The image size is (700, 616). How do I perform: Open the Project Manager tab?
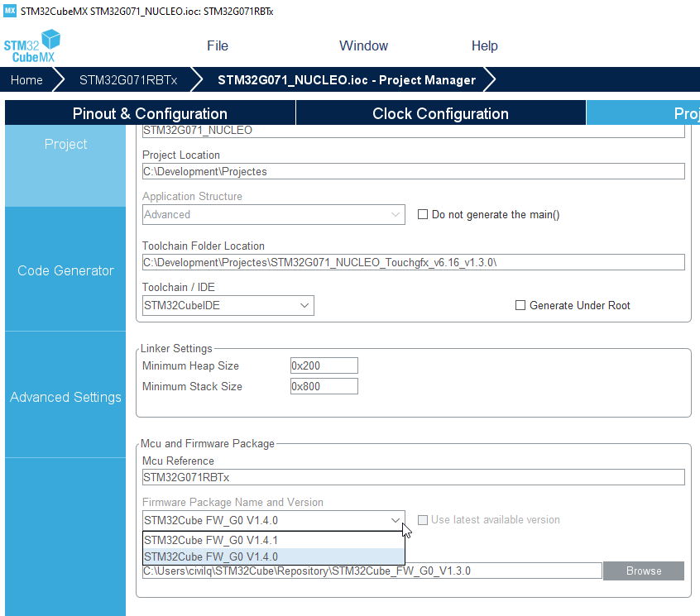(x=643, y=113)
